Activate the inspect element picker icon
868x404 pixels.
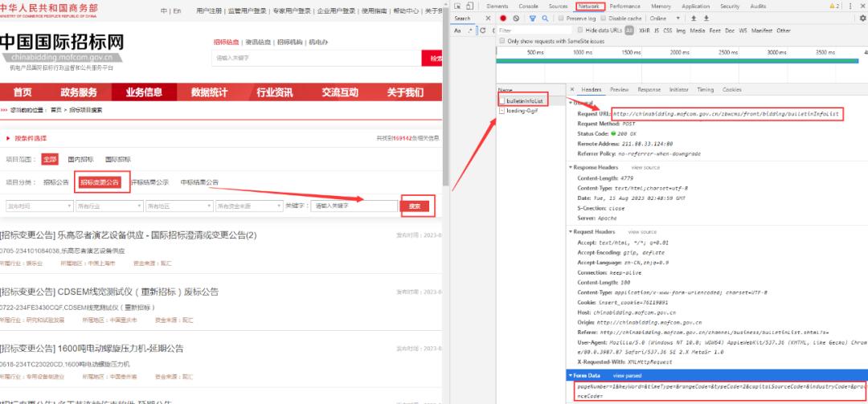point(458,6)
